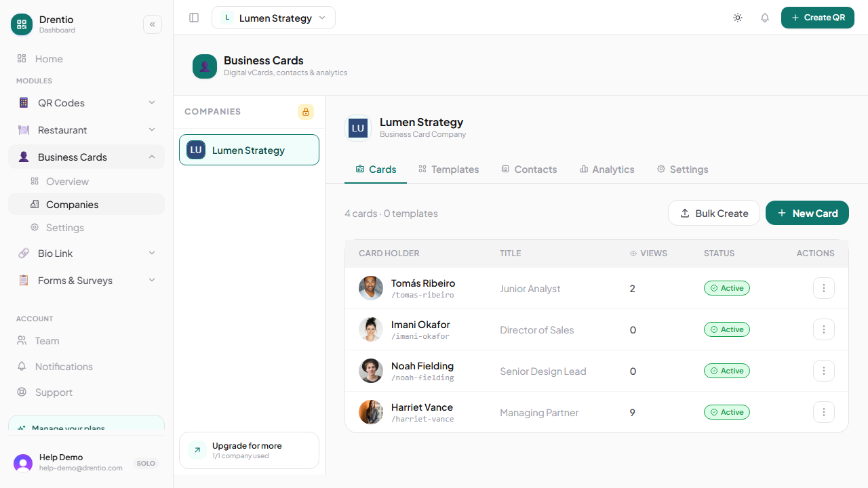This screenshot has width=868, height=488.
Task: Click the name Harriet Vance
Action: pyautogui.click(x=422, y=407)
